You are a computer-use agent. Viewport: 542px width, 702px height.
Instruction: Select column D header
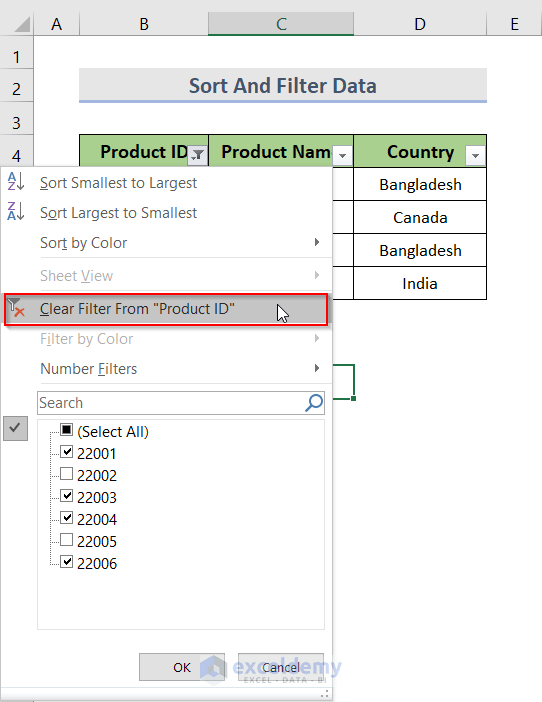coord(420,24)
